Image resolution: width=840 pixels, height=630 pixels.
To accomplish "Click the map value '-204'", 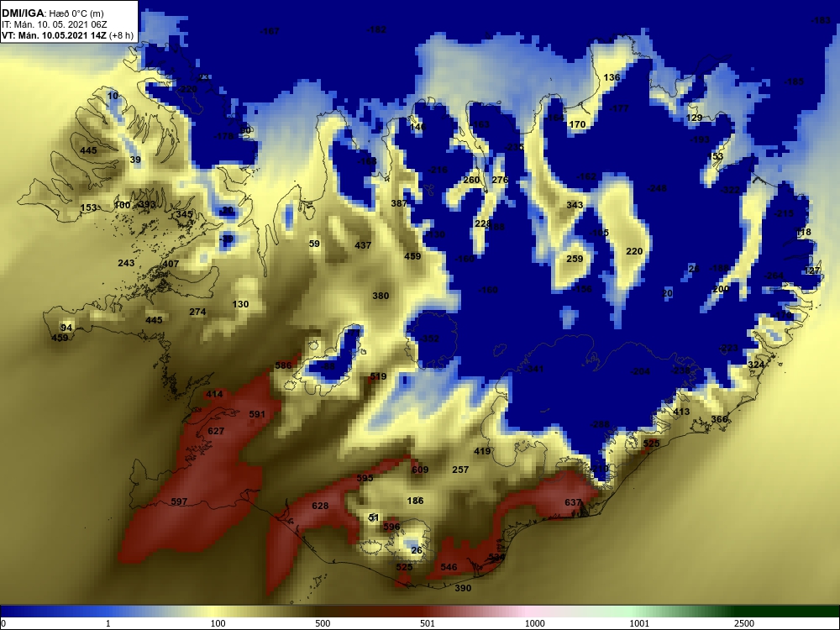I will 639,372.
